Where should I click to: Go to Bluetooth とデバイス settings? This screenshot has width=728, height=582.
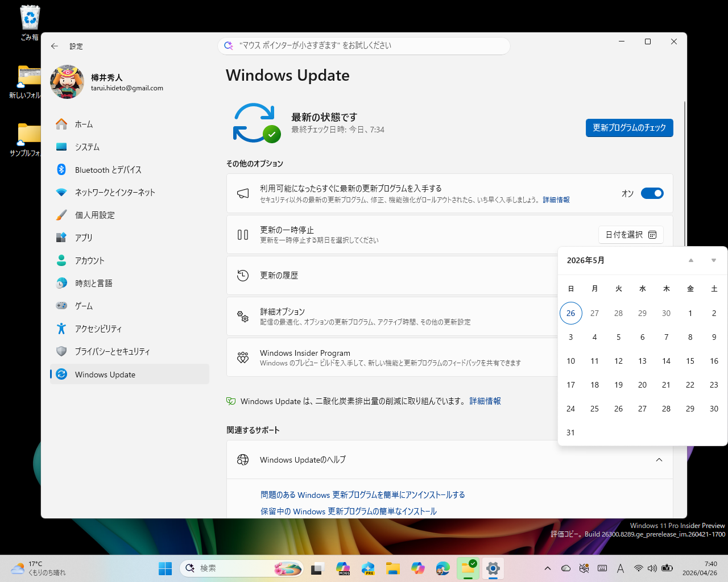pos(130,169)
